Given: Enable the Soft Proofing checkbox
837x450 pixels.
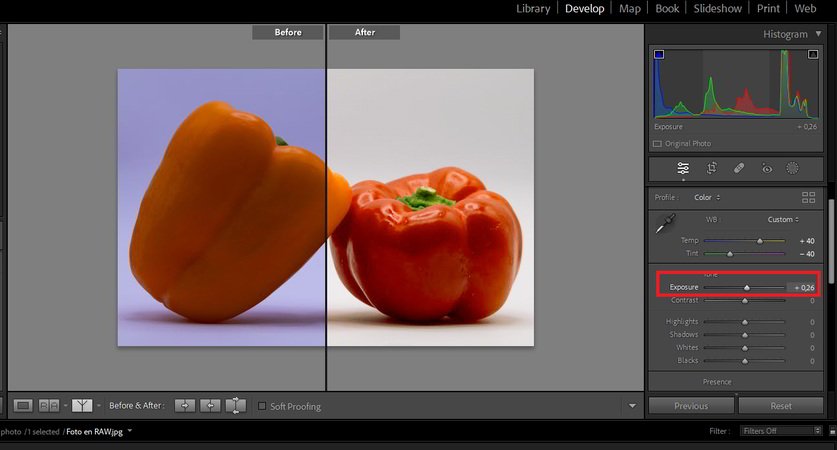Looking at the screenshot, I should 262,406.
